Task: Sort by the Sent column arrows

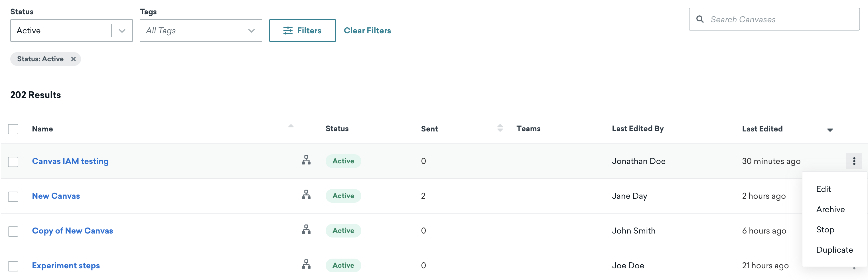Action: (500, 128)
